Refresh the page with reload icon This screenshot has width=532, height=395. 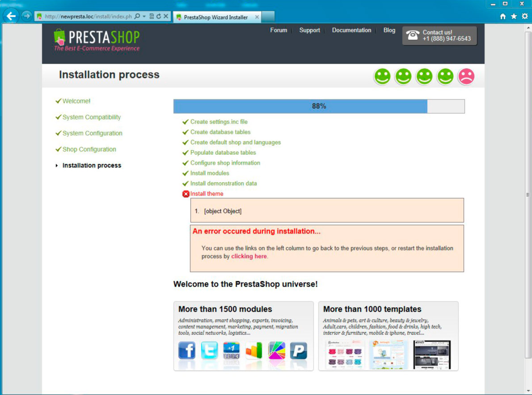159,16
